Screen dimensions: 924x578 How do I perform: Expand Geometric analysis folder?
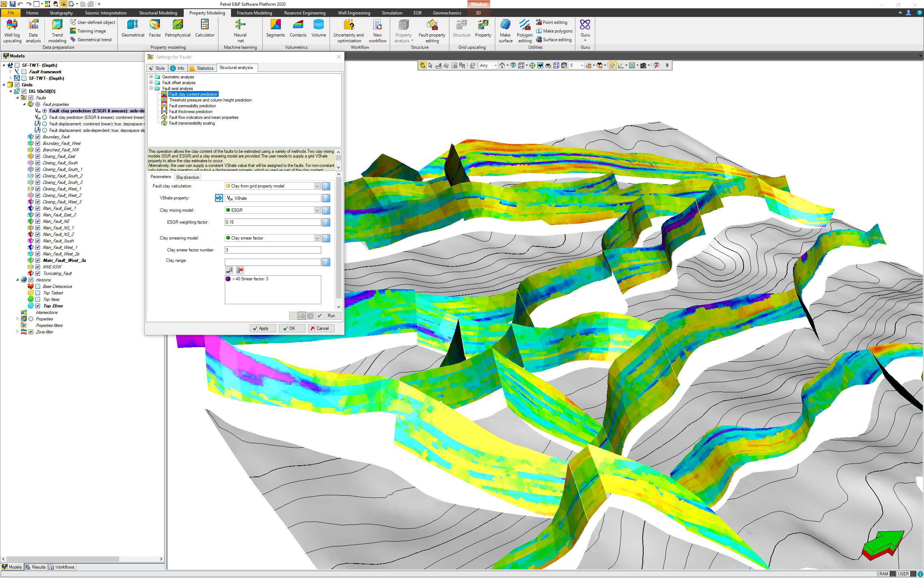[151, 77]
